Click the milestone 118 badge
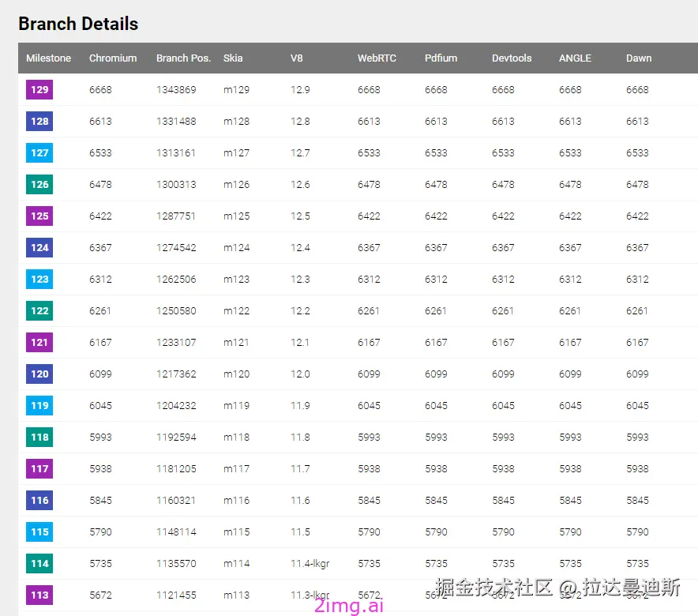 (39, 437)
